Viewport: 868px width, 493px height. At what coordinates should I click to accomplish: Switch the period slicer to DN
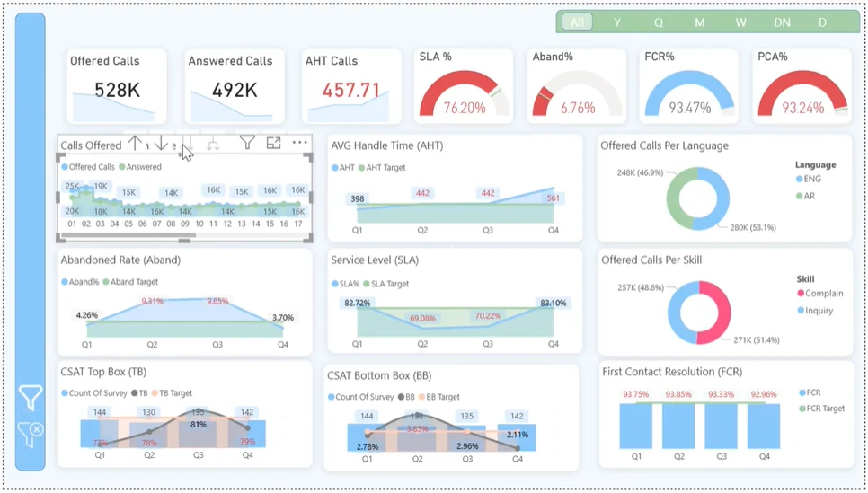(783, 22)
